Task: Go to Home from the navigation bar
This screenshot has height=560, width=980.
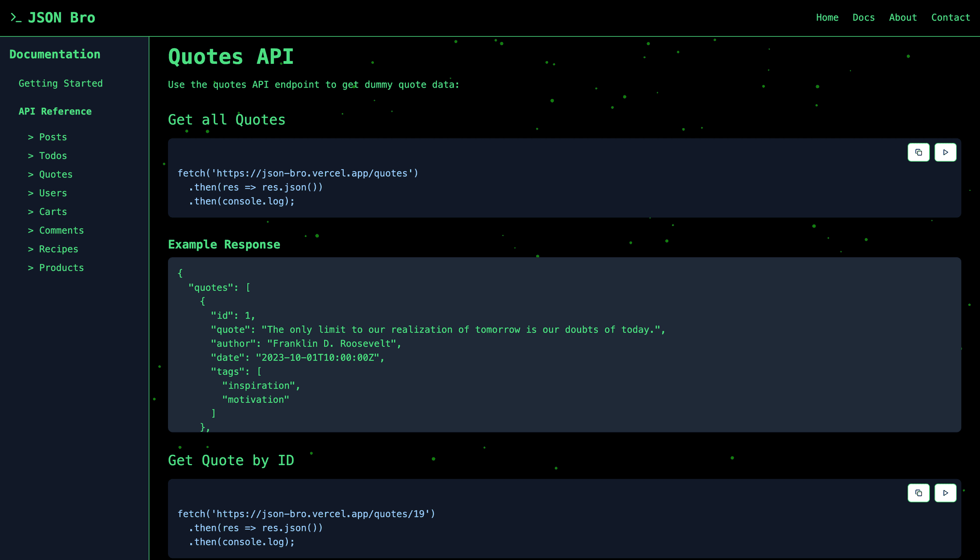Action: coord(827,17)
